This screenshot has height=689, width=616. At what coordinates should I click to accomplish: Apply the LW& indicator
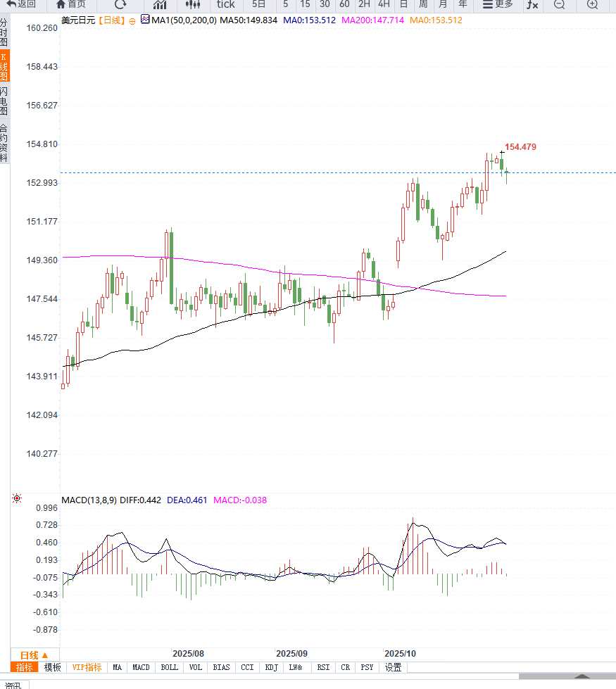pyautogui.click(x=296, y=667)
